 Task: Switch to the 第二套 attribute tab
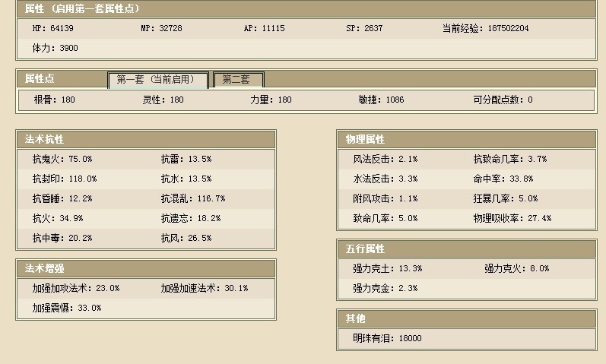click(239, 80)
